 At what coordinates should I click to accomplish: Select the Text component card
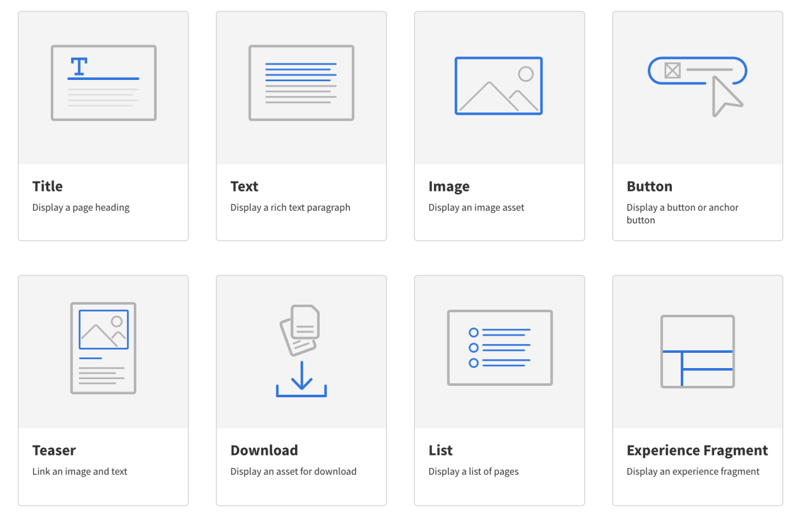301,125
